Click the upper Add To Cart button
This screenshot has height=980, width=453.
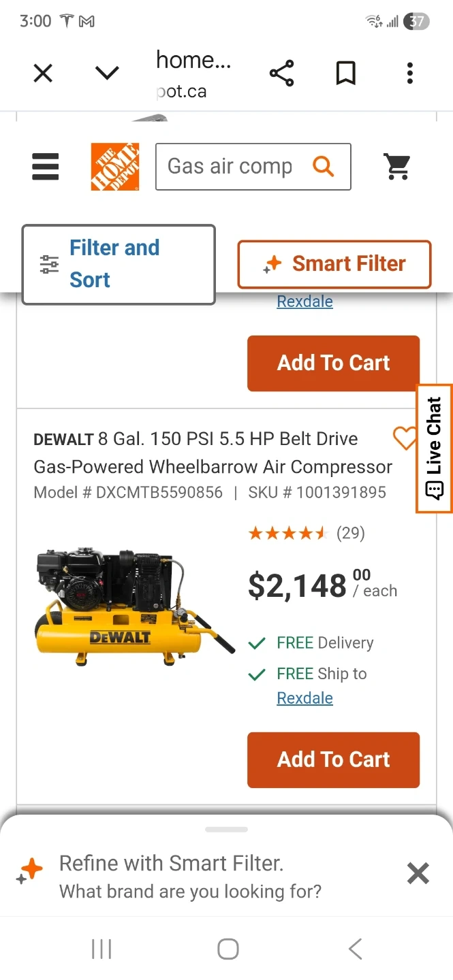pos(333,363)
